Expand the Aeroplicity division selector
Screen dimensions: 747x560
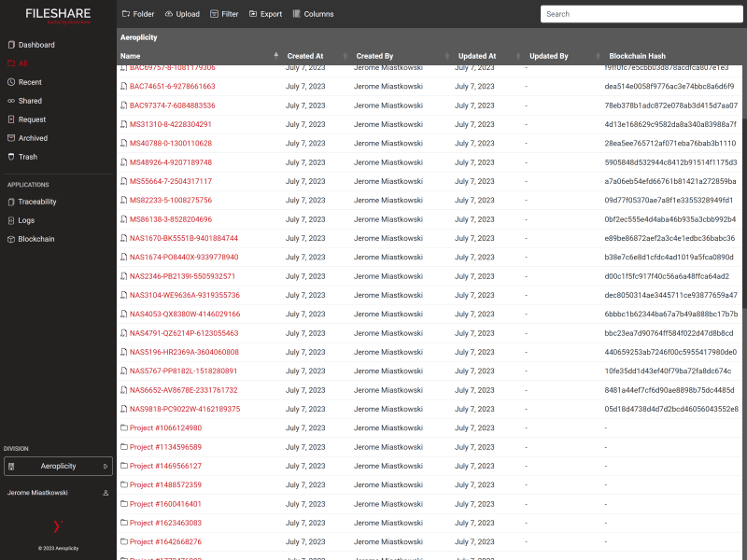pyautogui.click(x=58, y=466)
